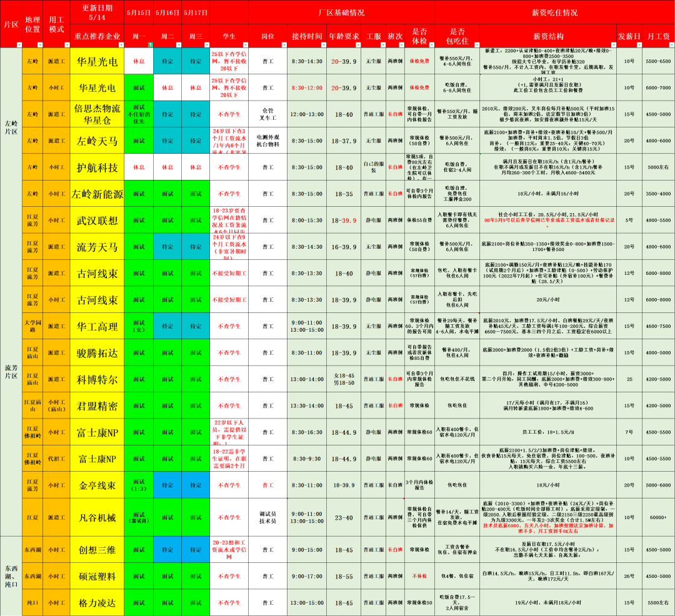The width and height of the screenshot is (675, 616).
Task: Click the 18-55 age cell for 硕冠塑料
Action: (x=344, y=577)
